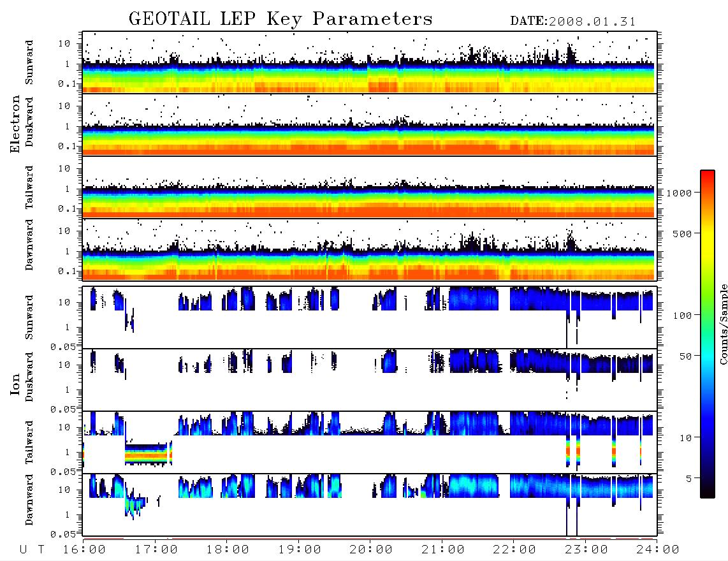Select the "22:00" time tick label
The image size is (728, 561).
(x=514, y=550)
